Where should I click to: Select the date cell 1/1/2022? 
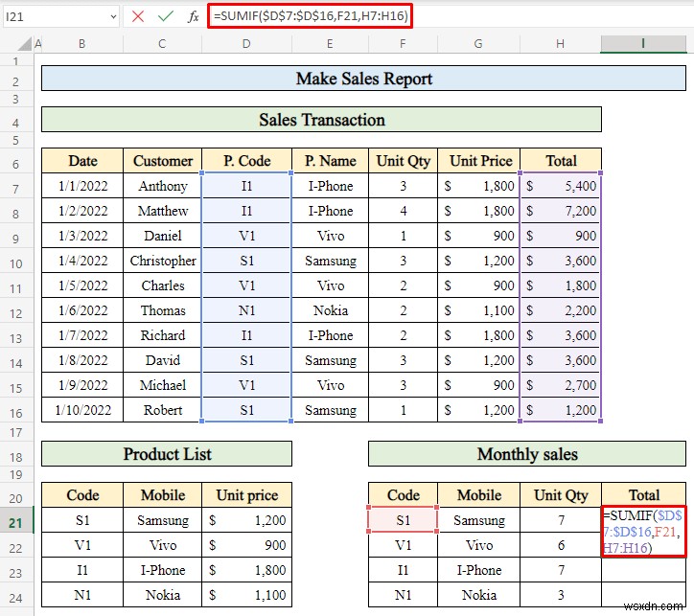82,186
